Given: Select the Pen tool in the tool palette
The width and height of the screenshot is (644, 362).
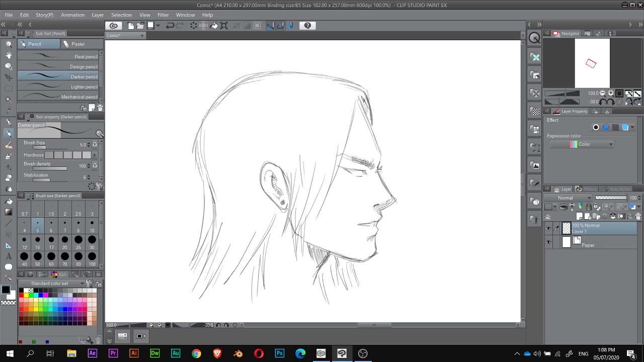Looking at the screenshot, I should coord(9,122).
